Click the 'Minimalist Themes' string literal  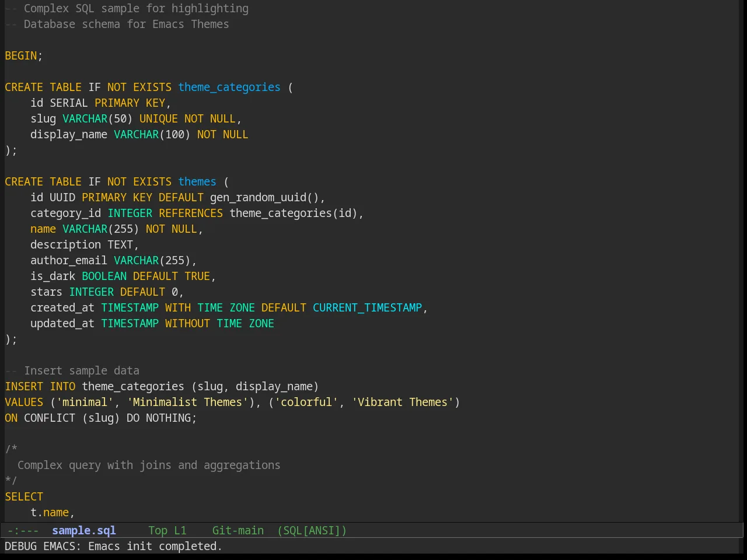point(187,402)
